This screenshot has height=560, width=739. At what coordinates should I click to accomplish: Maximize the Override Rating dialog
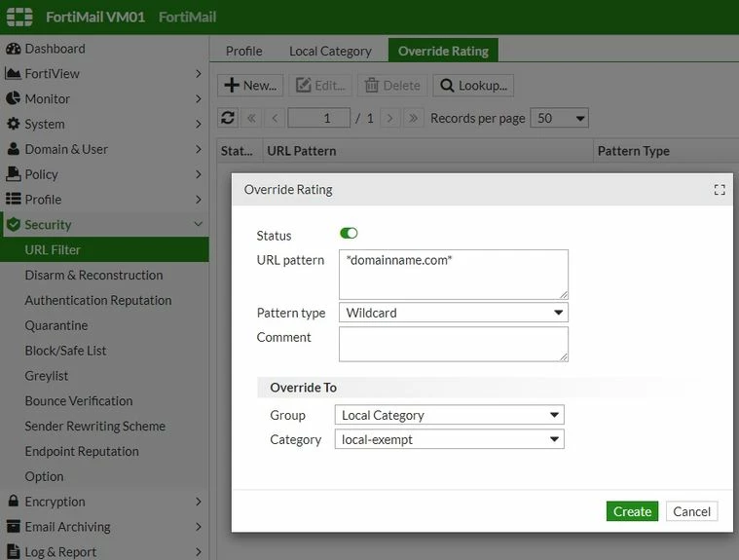[x=720, y=190]
